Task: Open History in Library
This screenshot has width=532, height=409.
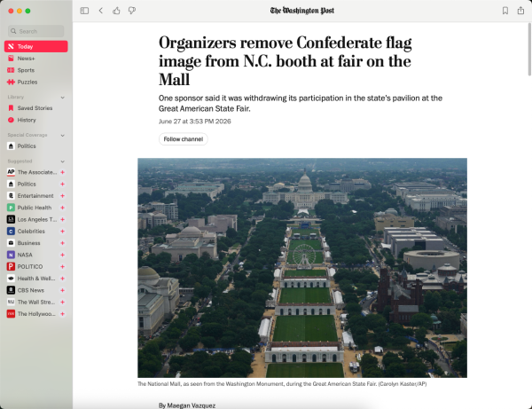Action: click(x=36, y=120)
